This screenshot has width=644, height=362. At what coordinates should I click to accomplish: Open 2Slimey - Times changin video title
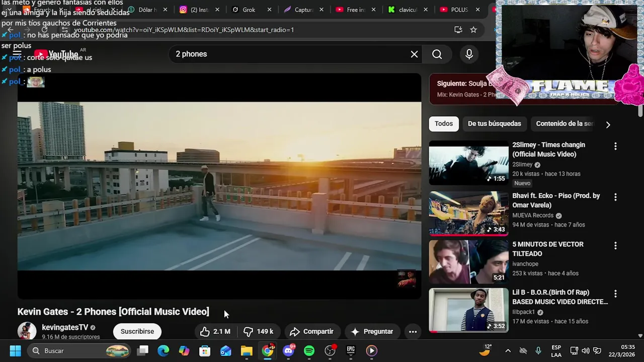point(548,149)
